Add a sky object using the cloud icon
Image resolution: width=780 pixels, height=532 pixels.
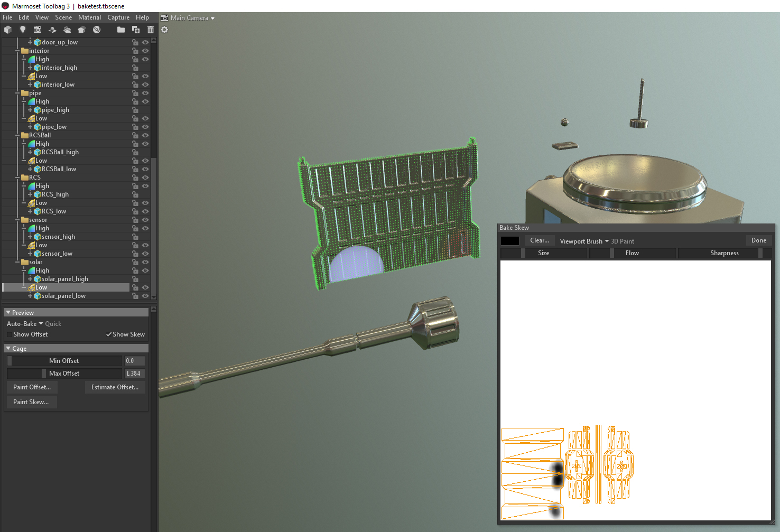[x=67, y=30]
